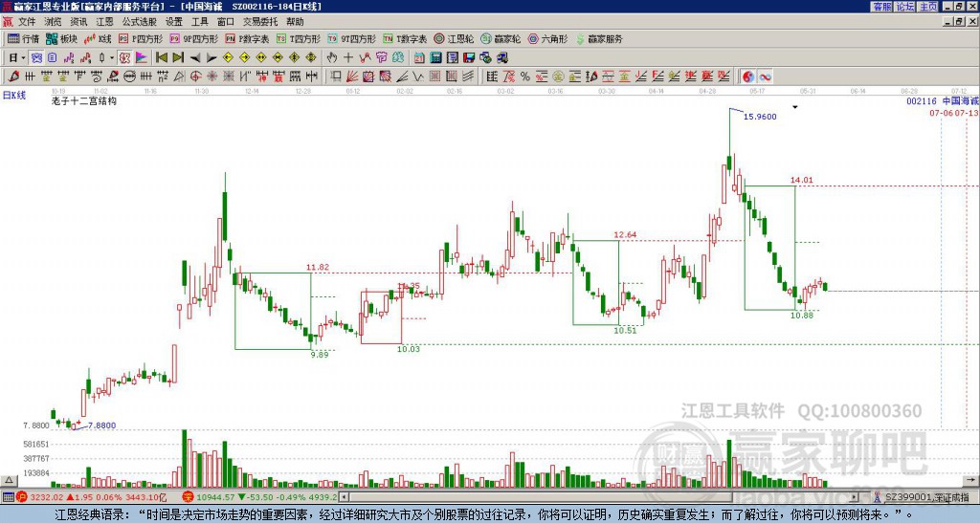This screenshot has height=524, width=980.
Task: Toggle the 权 ex-rights adjustment button
Action: 124,57
